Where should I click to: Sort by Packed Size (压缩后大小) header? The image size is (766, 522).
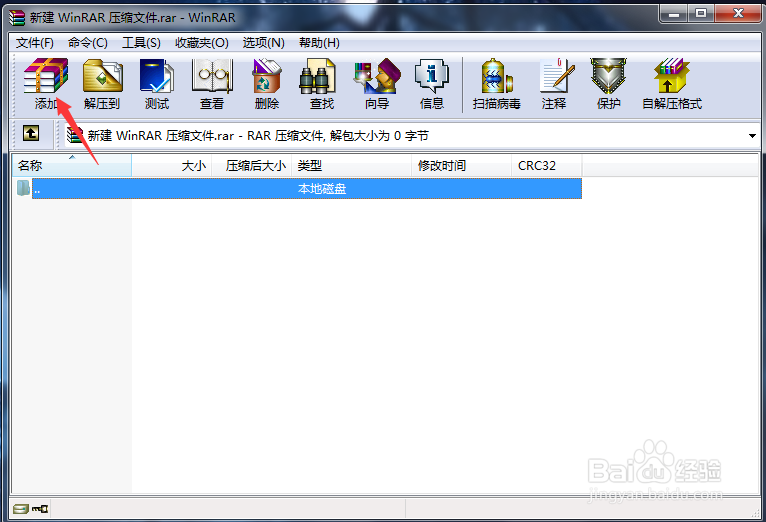click(251, 166)
